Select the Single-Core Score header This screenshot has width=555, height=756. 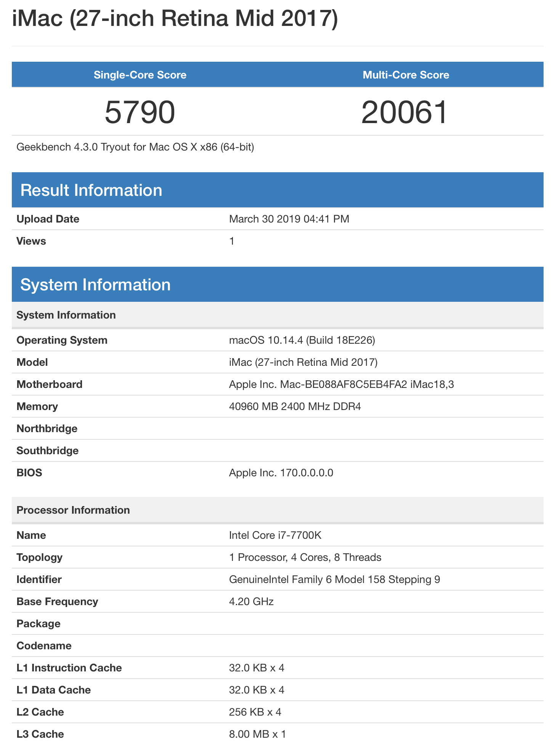point(140,75)
